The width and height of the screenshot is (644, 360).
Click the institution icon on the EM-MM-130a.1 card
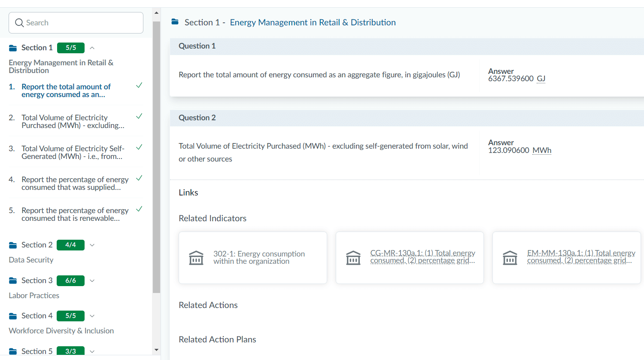click(x=510, y=258)
